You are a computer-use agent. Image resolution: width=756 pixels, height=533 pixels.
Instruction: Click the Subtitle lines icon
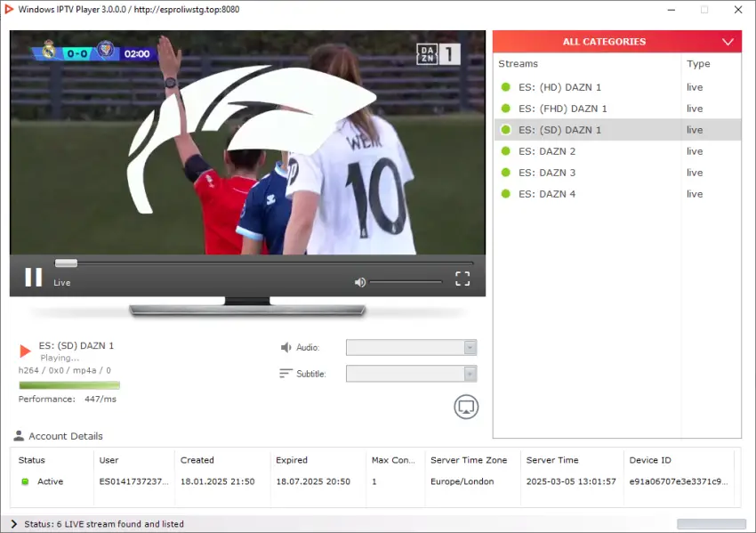[x=286, y=374]
